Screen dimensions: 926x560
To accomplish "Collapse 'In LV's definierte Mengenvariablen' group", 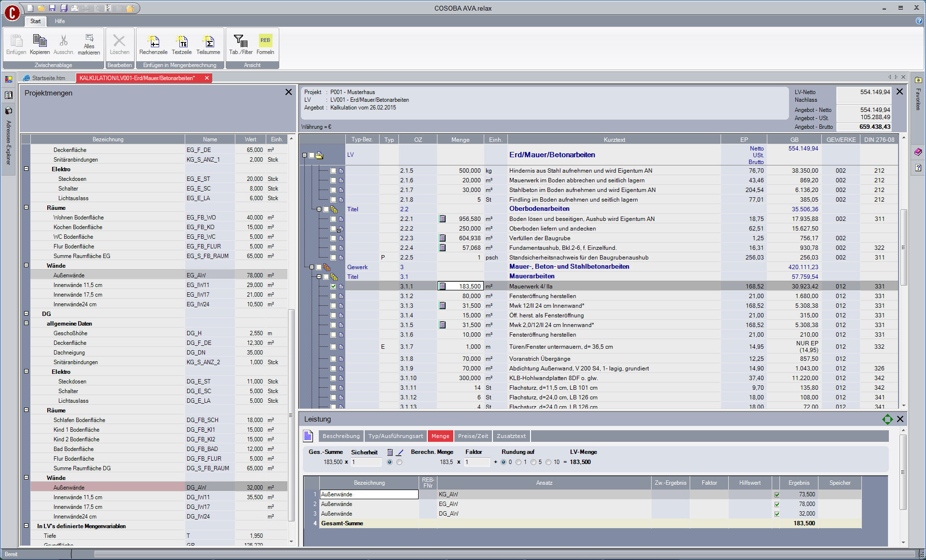I will [x=26, y=526].
